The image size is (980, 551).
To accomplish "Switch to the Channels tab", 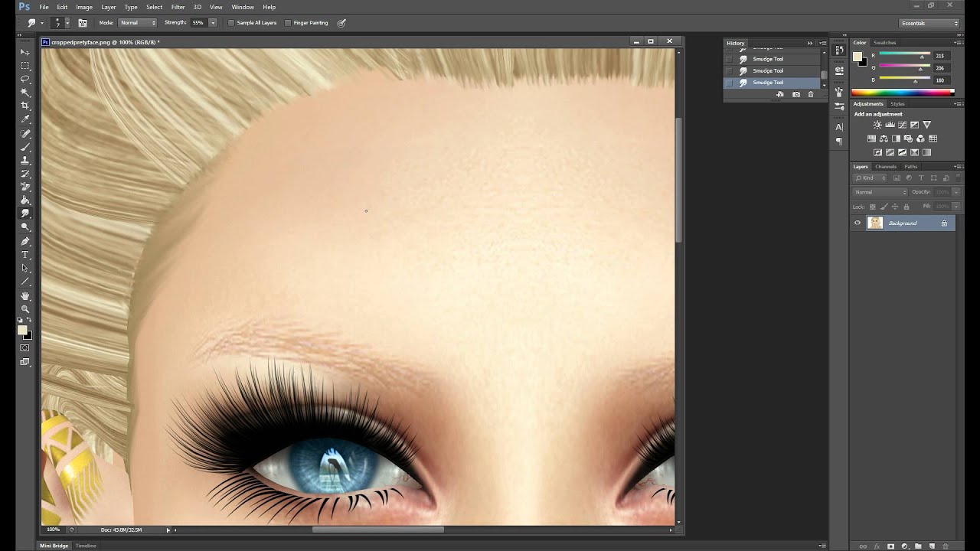I will click(886, 167).
